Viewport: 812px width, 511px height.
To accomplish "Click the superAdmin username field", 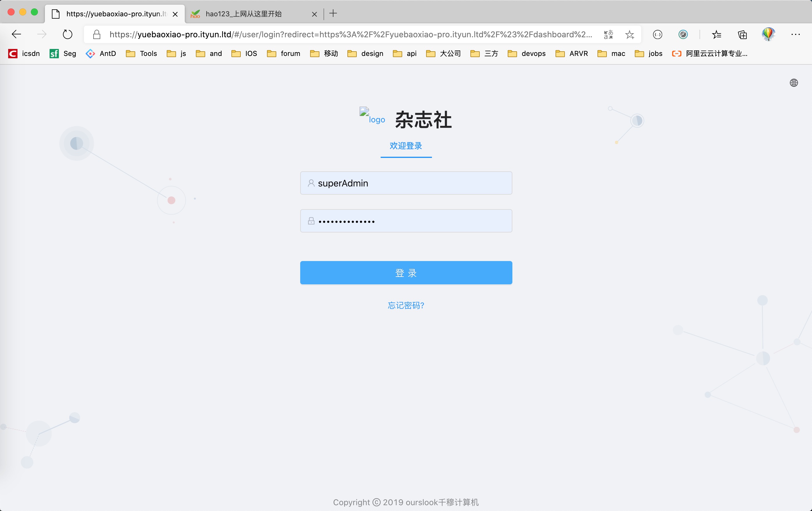I will pyautogui.click(x=406, y=183).
